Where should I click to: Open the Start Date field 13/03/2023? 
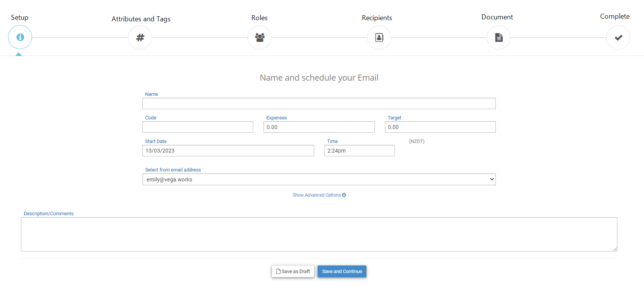pos(228,151)
